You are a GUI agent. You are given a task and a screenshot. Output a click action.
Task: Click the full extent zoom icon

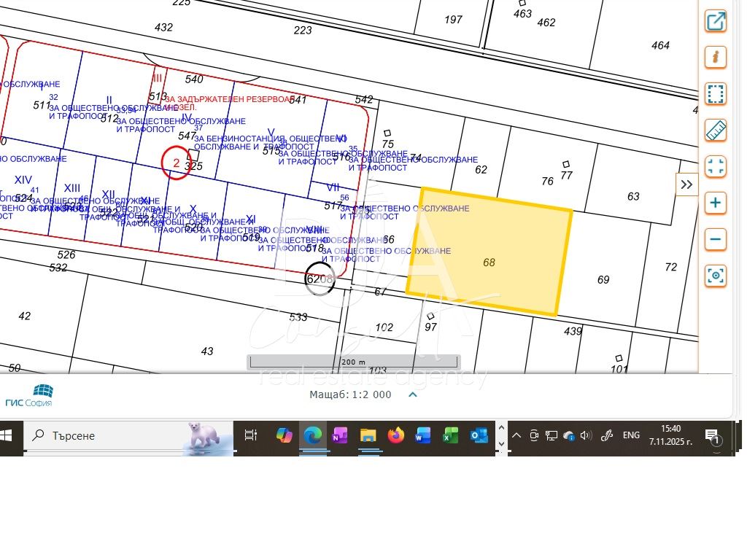(x=716, y=166)
